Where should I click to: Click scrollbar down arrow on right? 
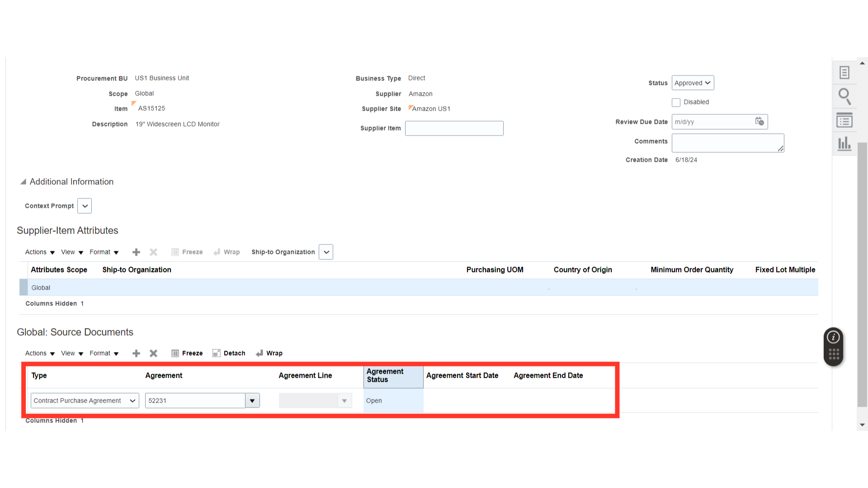click(x=862, y=425)
